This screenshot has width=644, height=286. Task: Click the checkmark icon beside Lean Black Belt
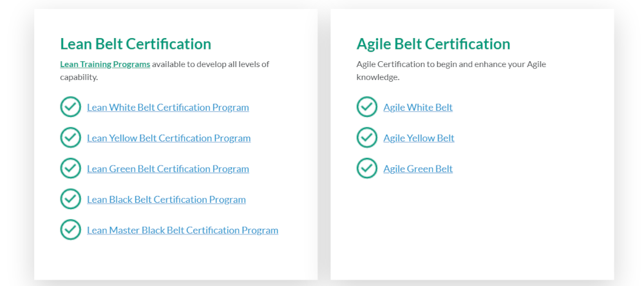(x=70, y=199)
